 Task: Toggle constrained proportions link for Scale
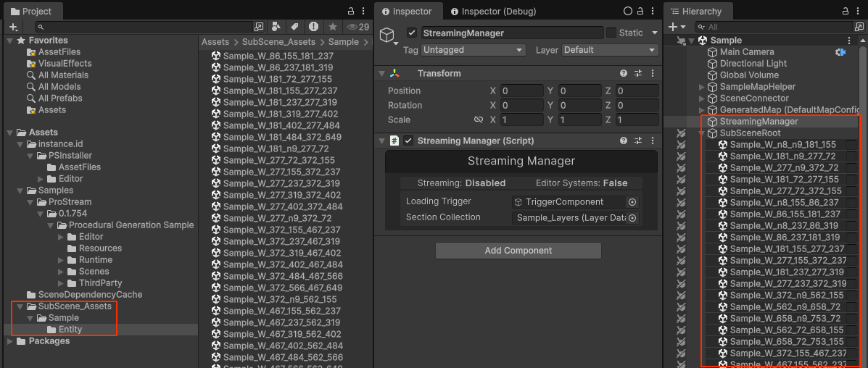point(479,120)
